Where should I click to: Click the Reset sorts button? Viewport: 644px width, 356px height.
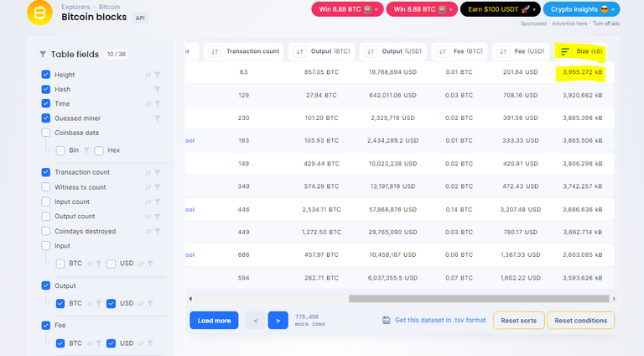(x=519, y=321)
